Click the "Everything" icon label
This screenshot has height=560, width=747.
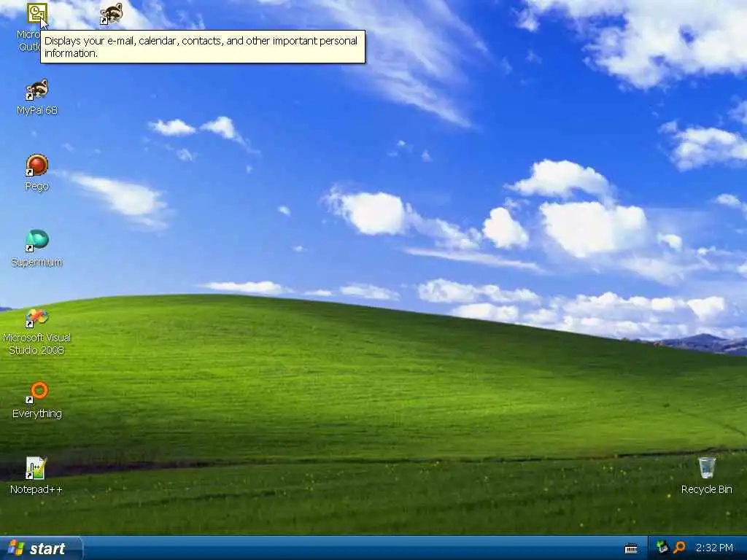tap(36, 413)
